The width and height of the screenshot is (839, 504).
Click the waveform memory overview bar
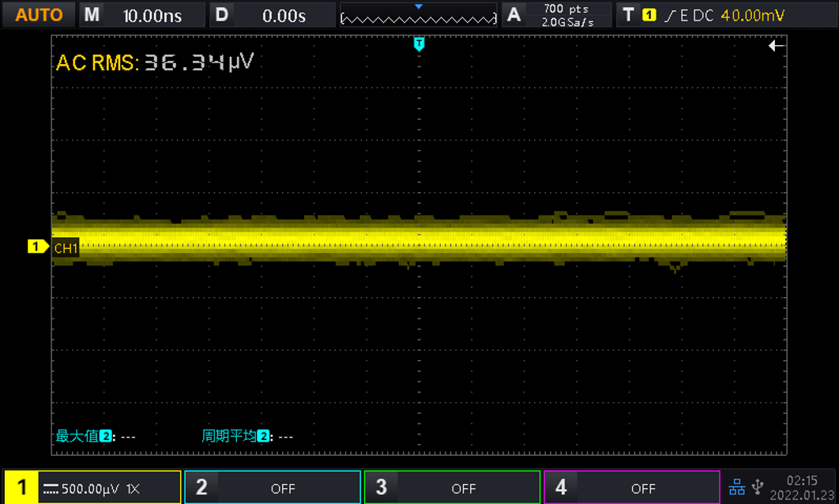tap(418, 15)
